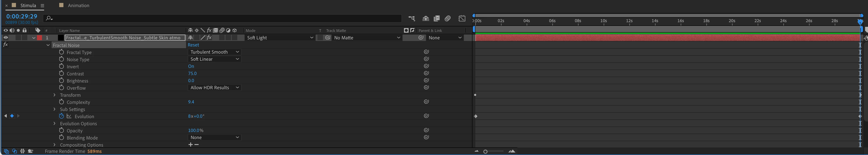Open the Graph Editor icon
The height and width of the screenshot is (155, 868).
click(x=462, y=18)
